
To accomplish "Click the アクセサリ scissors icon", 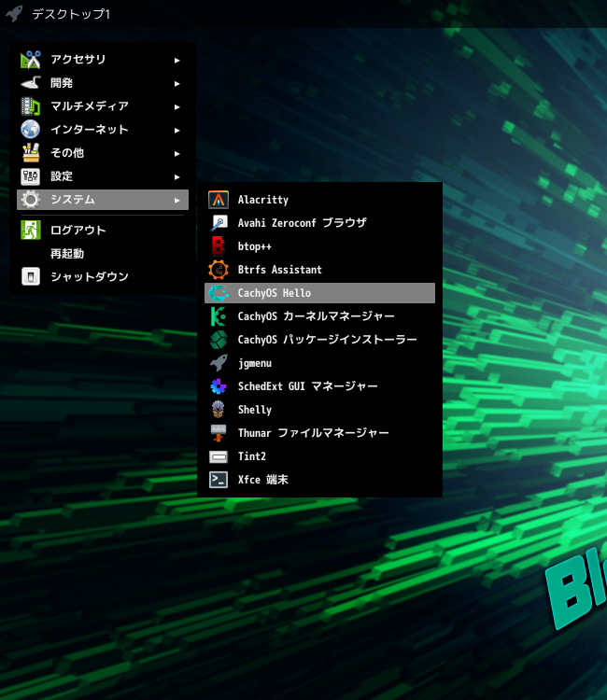I will [31, 60].
